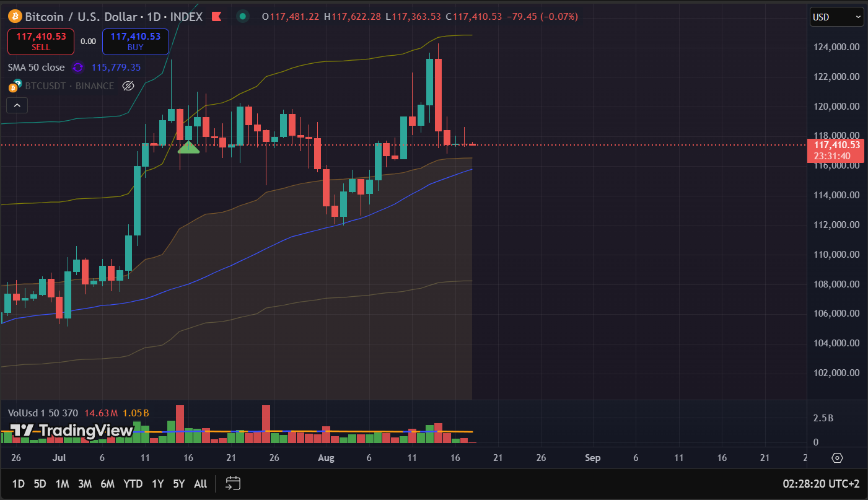
Task: Click the VolUsd 1 50 370 indicator label
Action: point(43,413)
